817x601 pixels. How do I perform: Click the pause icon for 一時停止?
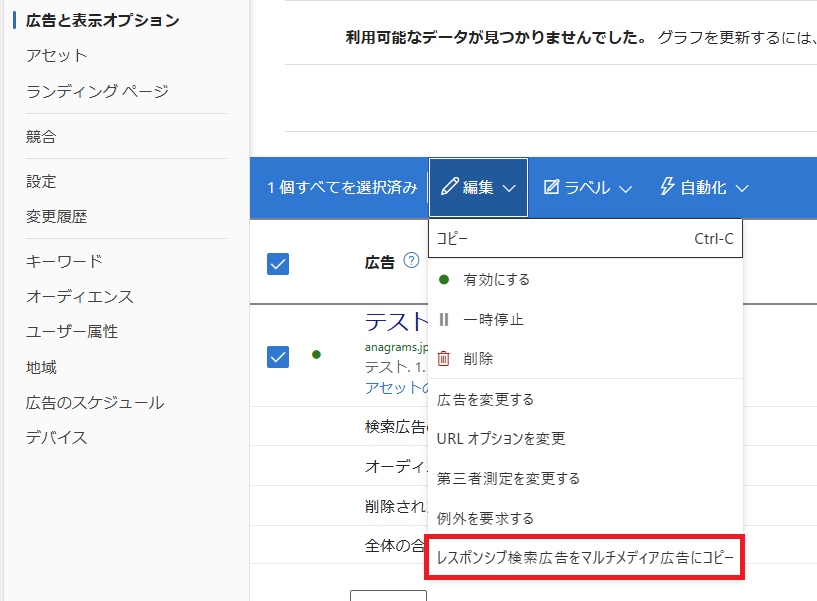(x=444, y=320)
